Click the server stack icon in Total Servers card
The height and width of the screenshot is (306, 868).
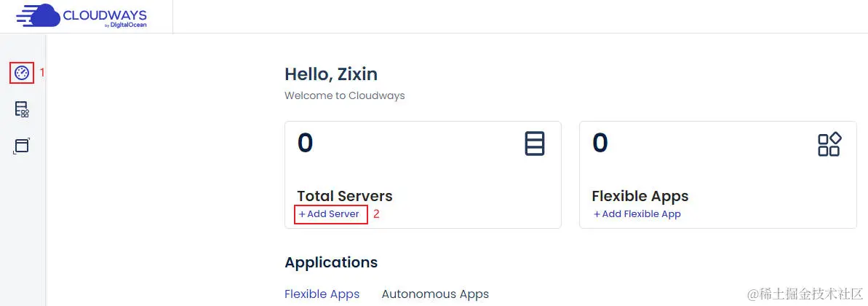535,144
